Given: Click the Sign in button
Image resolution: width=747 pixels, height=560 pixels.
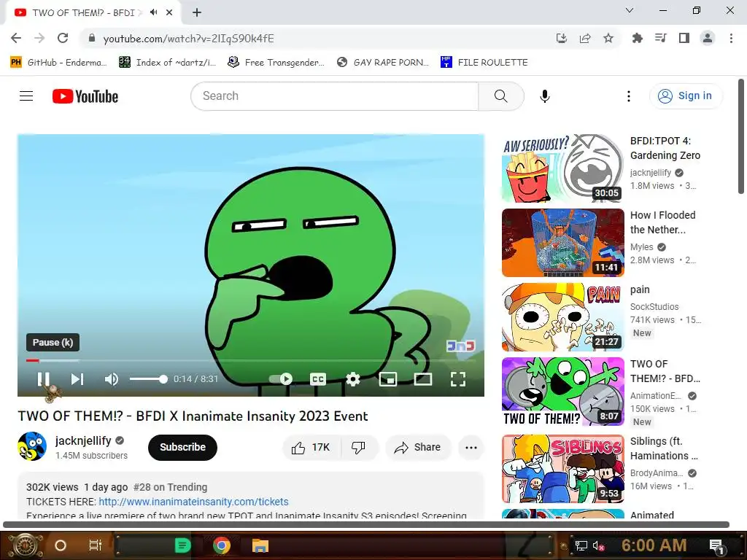Looking at the screenshot, I should 685,96.
